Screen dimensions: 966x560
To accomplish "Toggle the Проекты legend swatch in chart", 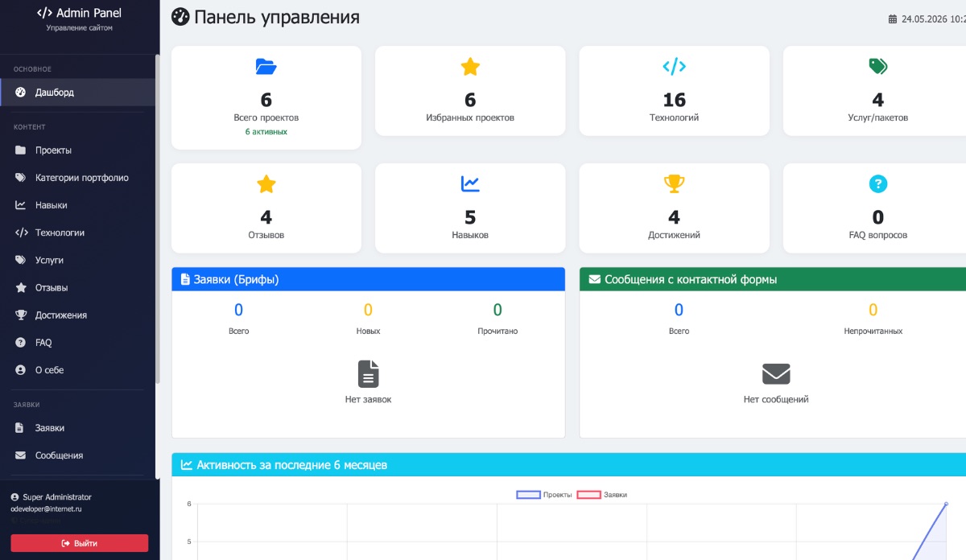I will 528,495.
